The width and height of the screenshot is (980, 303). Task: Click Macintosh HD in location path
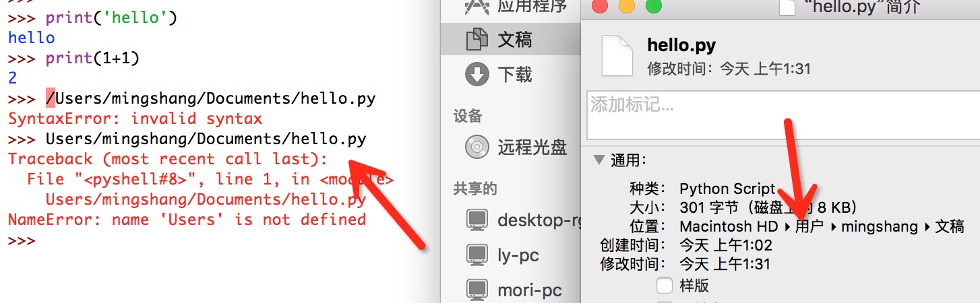click(x=729, y=226)
